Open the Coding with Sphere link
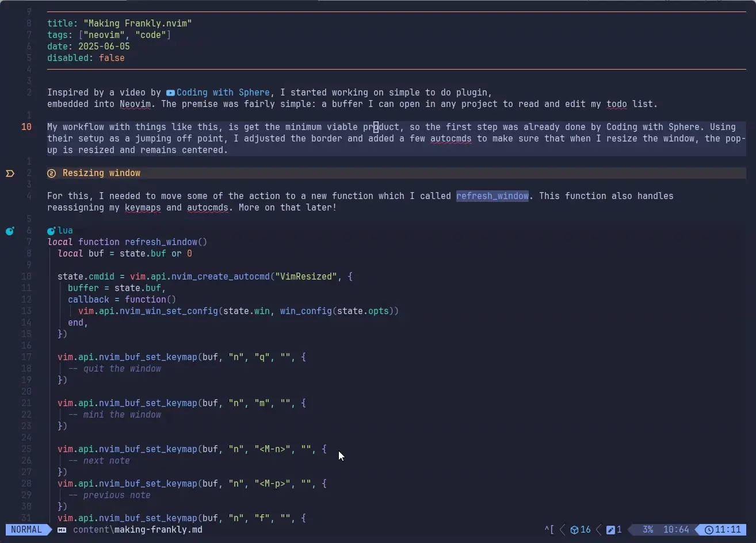Screen dimensions: 756x543 click(x=223, y=93)
